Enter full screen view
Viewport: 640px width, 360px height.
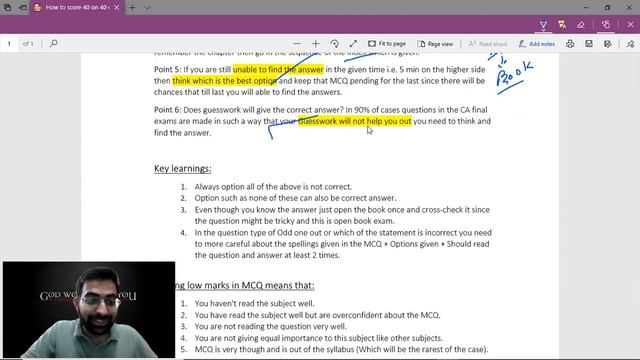click(x=353, y=44)
